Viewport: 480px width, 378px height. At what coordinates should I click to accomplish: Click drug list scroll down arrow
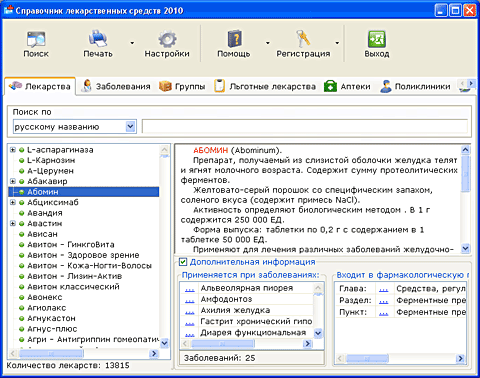point(165,343)
